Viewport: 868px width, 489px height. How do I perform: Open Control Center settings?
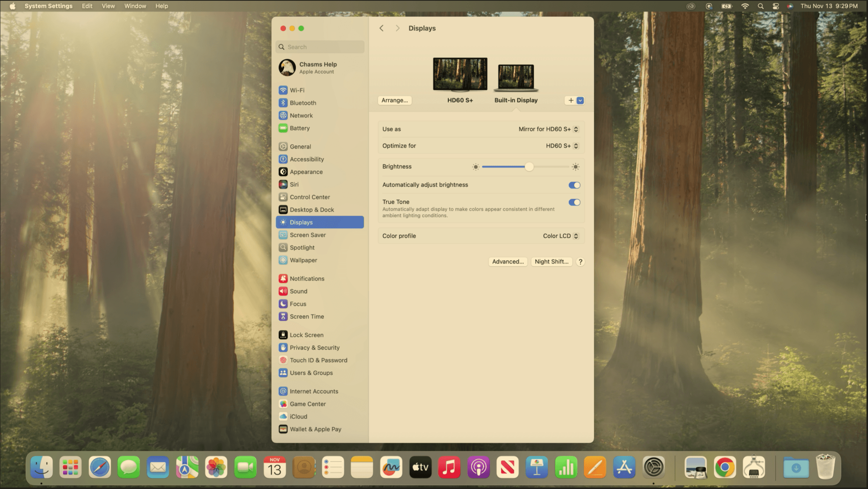(x=309, y=197)
